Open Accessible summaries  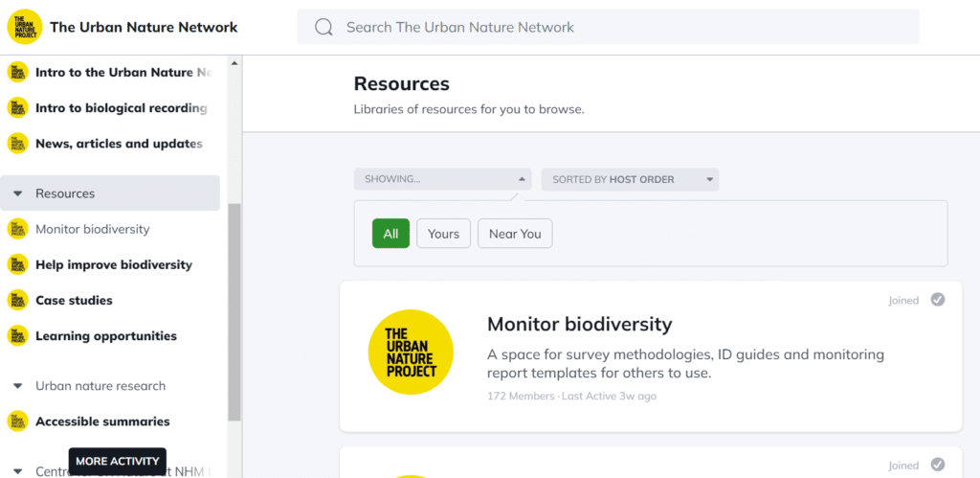tap(102, 421)
